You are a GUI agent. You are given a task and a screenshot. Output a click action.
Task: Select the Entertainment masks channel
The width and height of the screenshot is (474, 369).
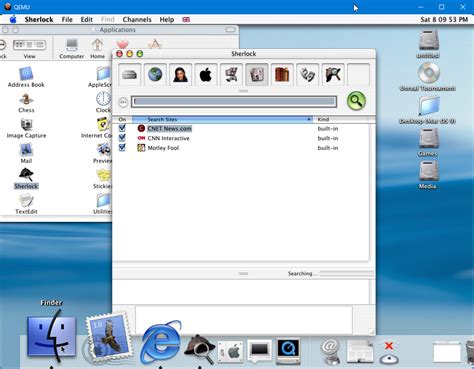(307, 75)
